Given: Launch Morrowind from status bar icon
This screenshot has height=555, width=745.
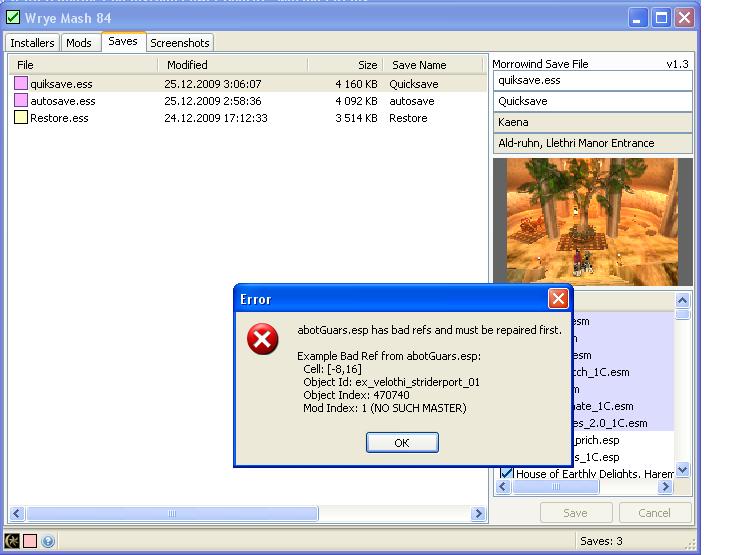Looking at the screenshot, I should pyautogui.click(x=12, y=541).
